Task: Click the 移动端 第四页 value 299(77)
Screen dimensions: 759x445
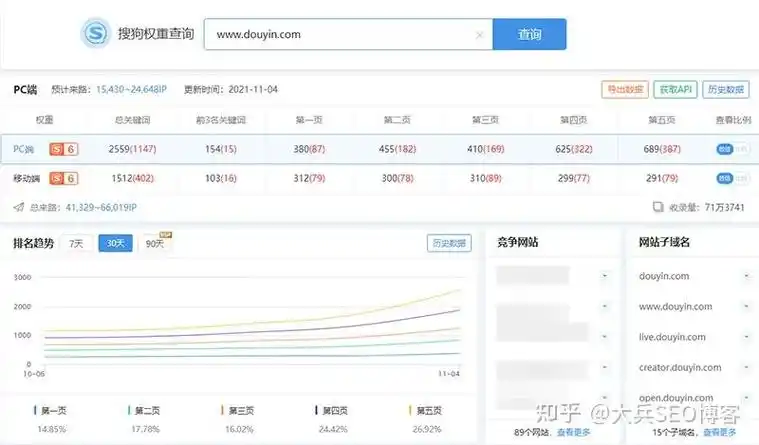Action: pyautogui.click(x=574, y=179)
